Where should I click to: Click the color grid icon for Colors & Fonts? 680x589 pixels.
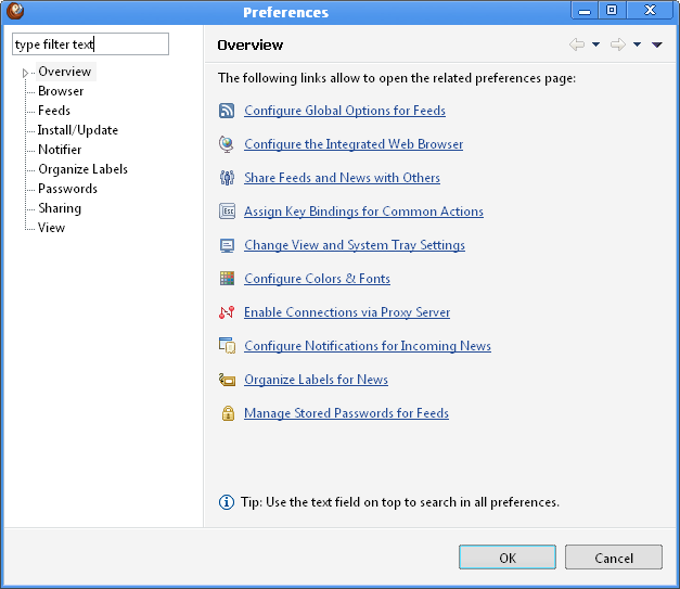(226, 279)
